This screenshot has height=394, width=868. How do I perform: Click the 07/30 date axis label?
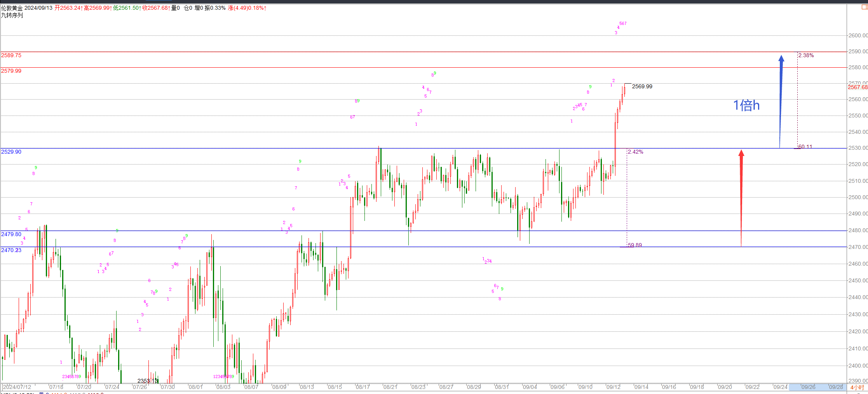[168, 387]
